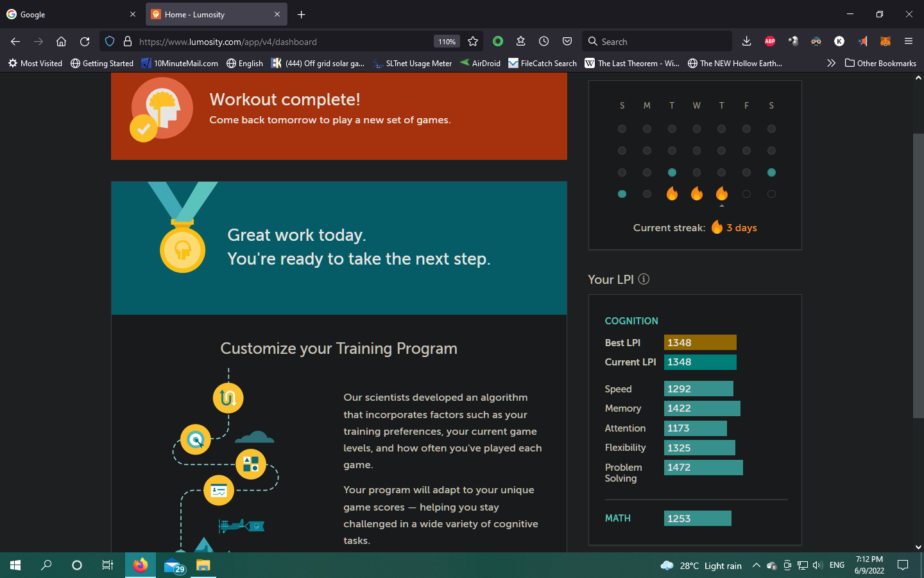Show more bookmarks chevron
924x578 pixels.
(x=831, y=63)
